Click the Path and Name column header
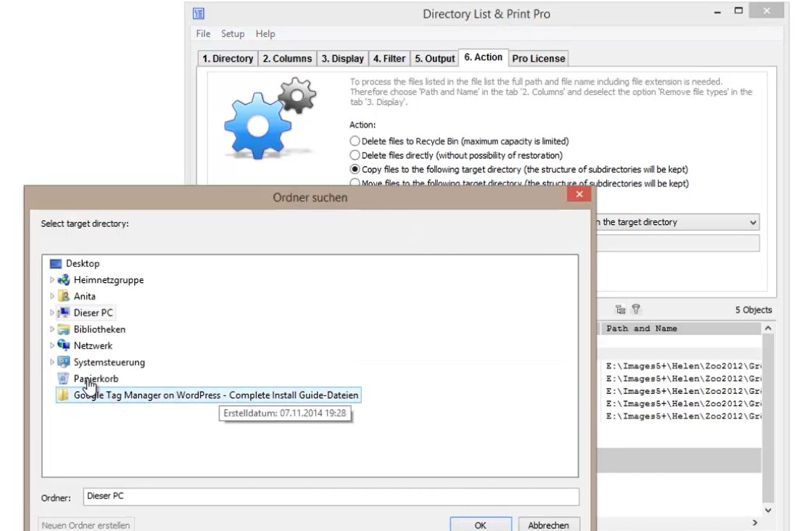Screen dimensions: 812x531 [x=679, y=329]
